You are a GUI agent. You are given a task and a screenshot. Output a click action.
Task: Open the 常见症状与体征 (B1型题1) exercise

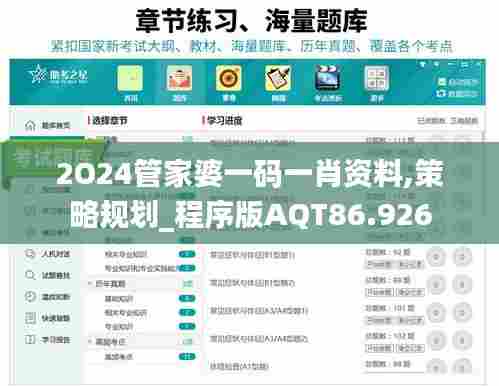(x=252, y=255)
